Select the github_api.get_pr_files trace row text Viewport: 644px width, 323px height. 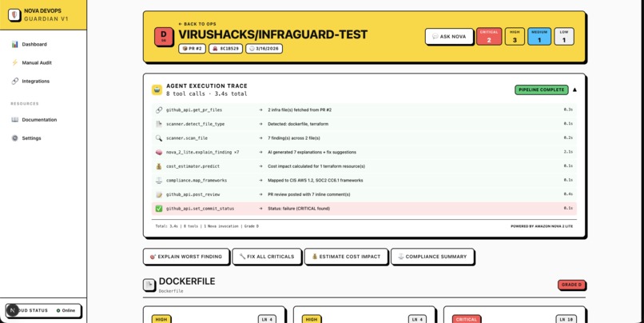click(194, 110)
